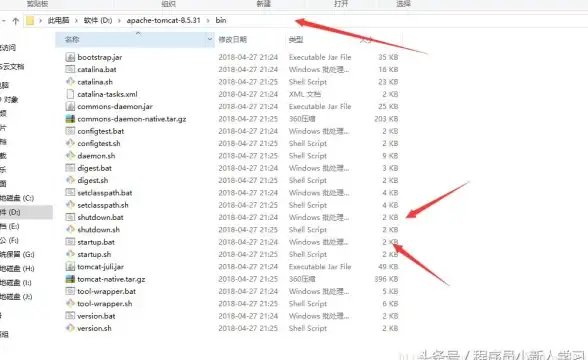Click the commons-daemon.jar file icon
The height and width of the screenshot is (360, 588).
point(70,106)
